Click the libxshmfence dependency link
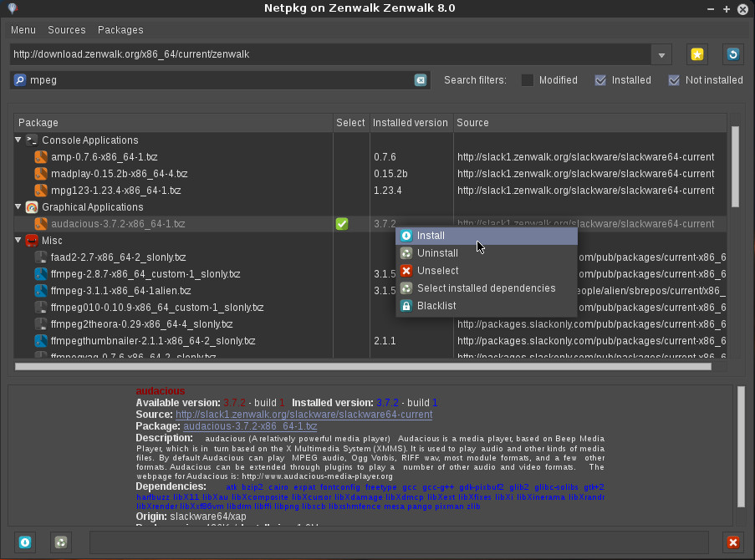This screenshot has width=755, height=560. click(355, 506)
